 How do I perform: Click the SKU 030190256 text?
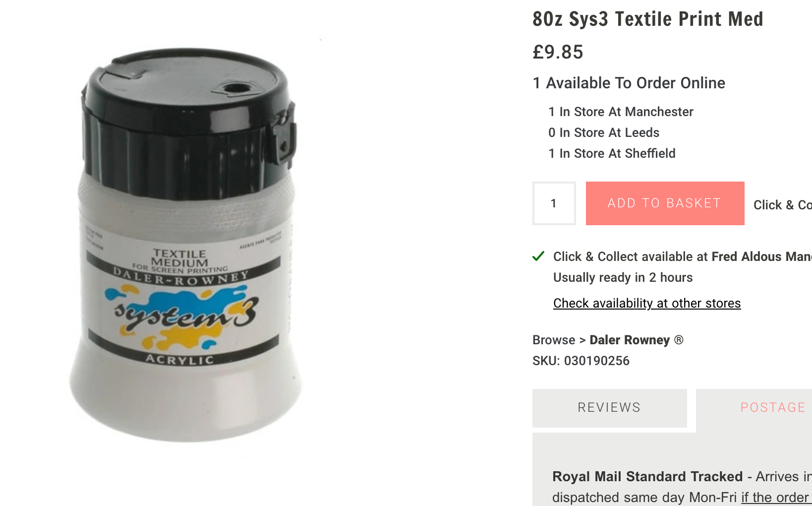pos(581,361)
